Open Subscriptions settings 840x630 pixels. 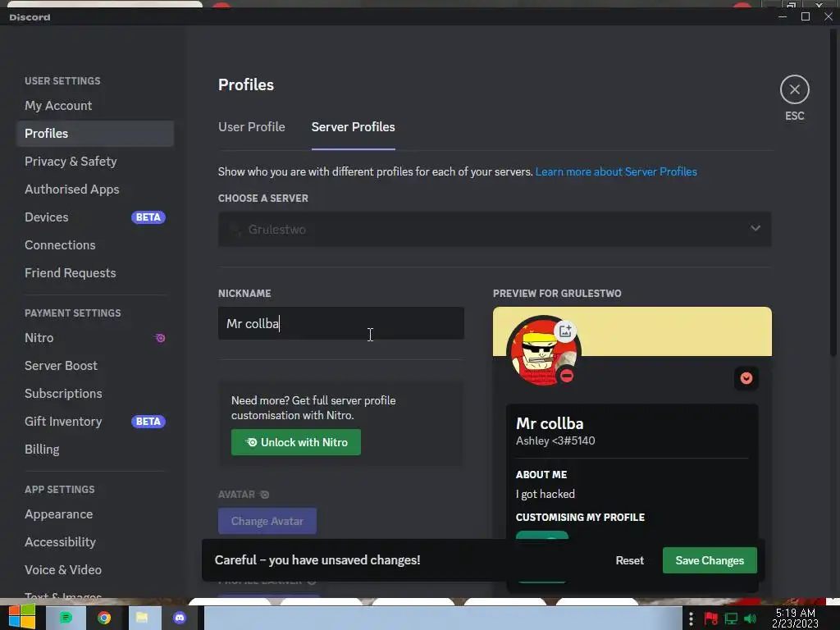95,394
